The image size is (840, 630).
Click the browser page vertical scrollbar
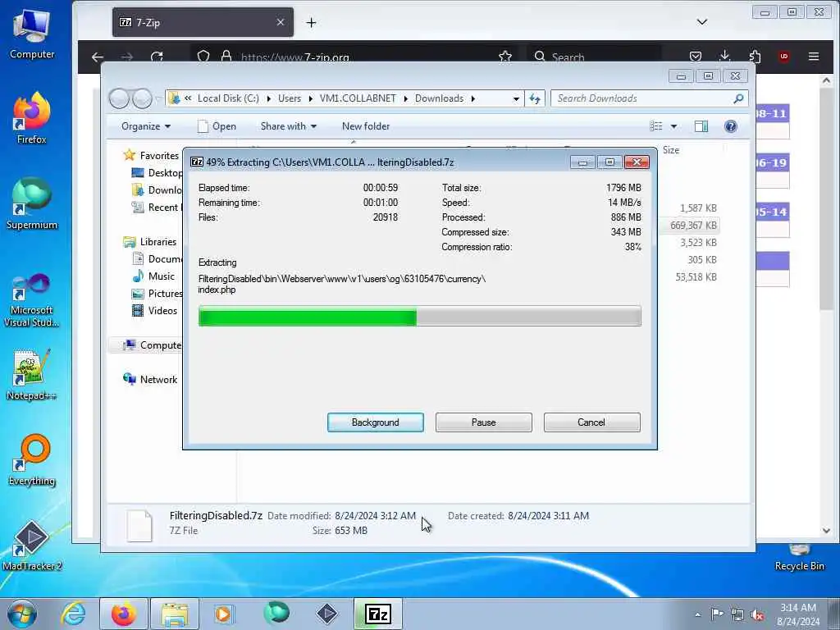click(826, 305)
